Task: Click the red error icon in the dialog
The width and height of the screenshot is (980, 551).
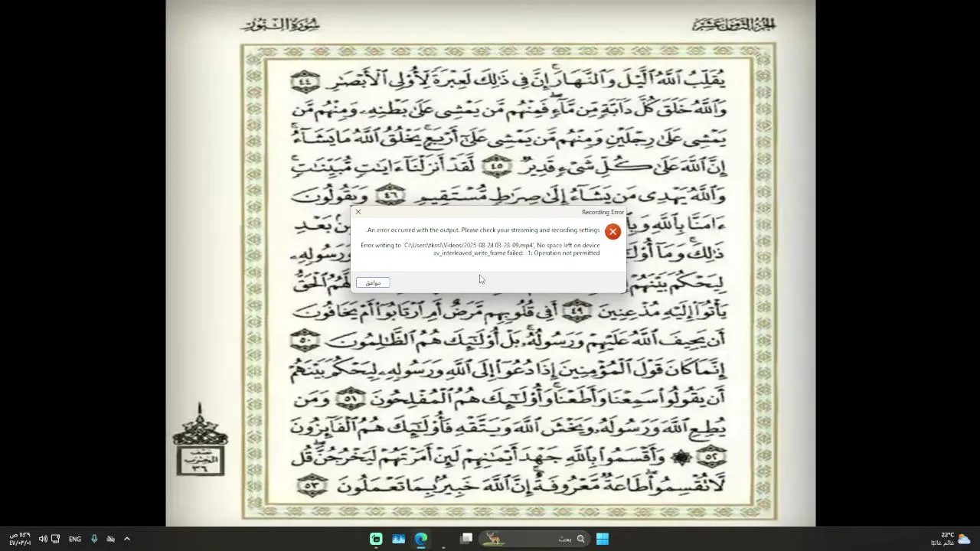Action: tap(612, 231)
